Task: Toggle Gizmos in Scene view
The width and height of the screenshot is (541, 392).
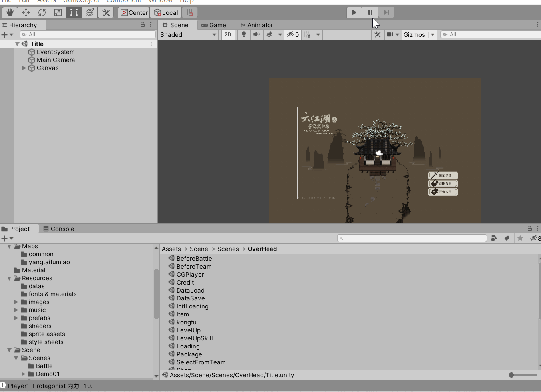Action: coord(414,34)
